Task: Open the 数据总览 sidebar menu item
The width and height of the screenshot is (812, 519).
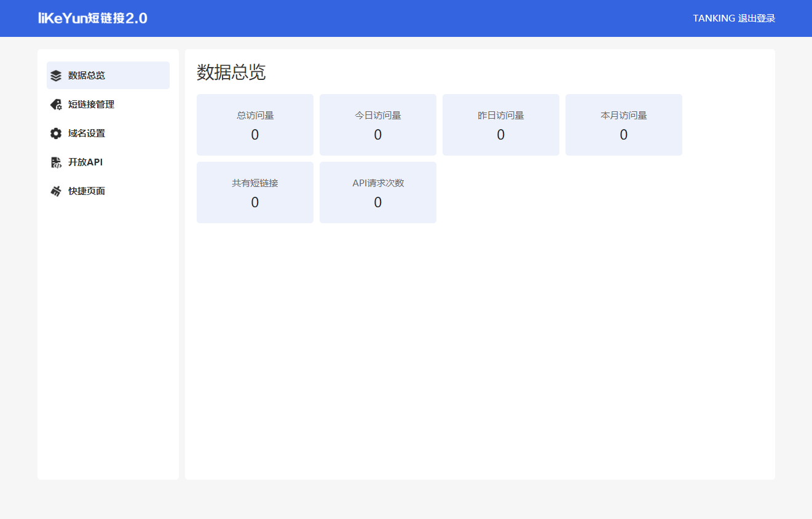Action: (108, 76)
